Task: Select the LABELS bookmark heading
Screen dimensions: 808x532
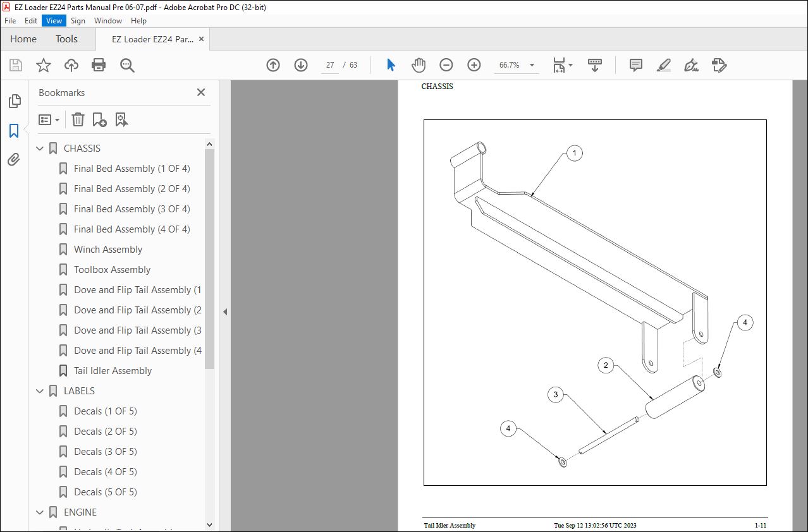Action: pyautogui.click(x=79, y=391)
